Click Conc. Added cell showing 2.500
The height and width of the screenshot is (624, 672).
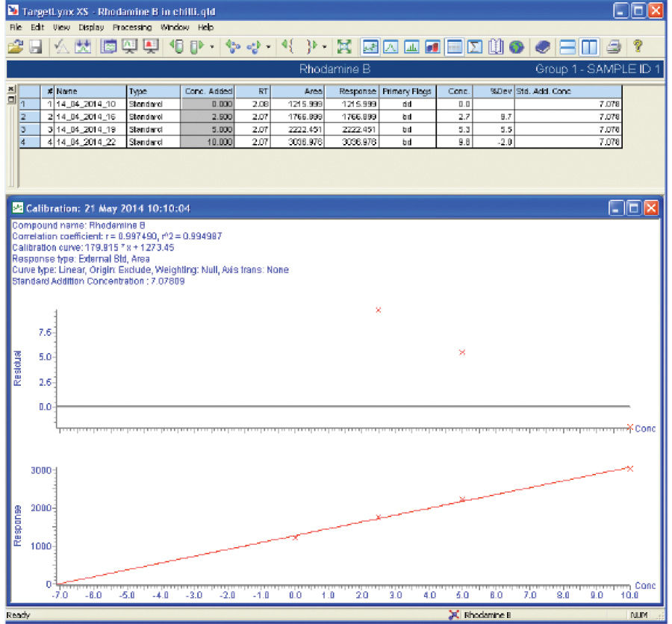click(x=208, y=116)
